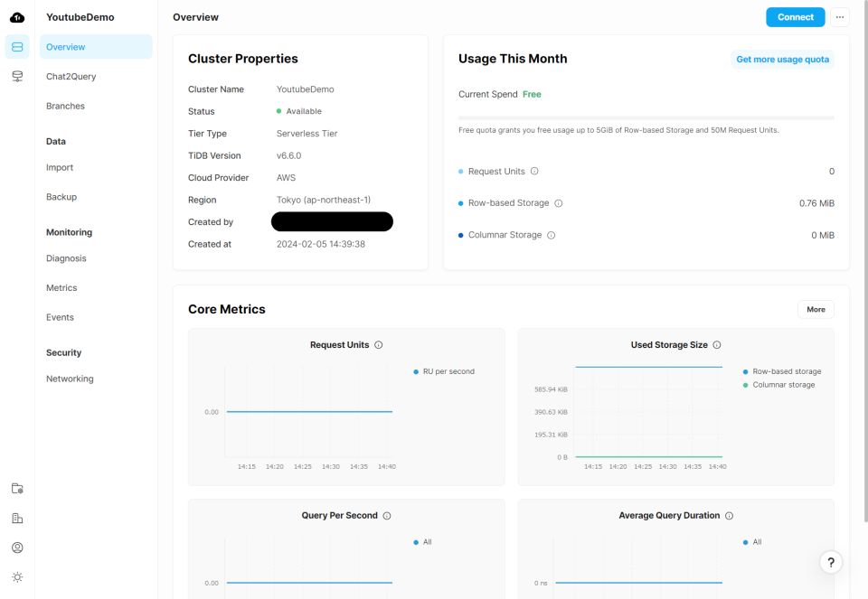This screenshot has height=599, width=868.
Task: Click the YoutubeDemo cluster title in sidebar
Action: click(x=80, y=17)
